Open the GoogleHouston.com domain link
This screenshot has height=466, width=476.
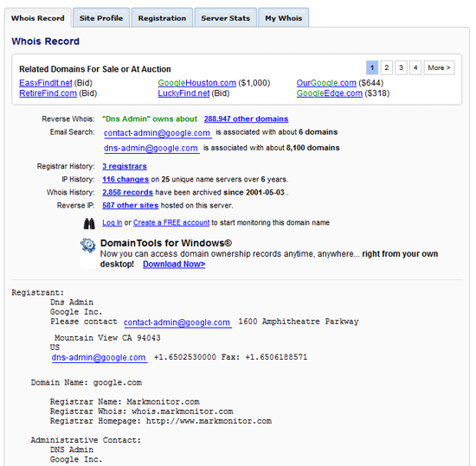point(196,83)
